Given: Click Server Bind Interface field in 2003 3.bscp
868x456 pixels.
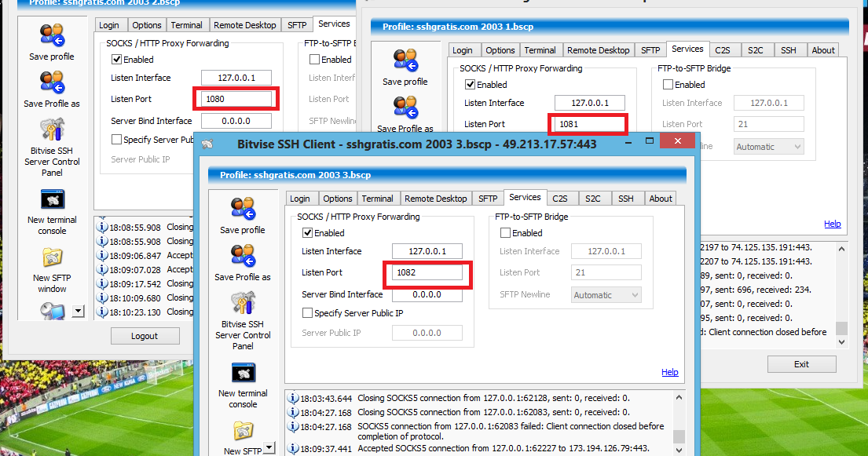Looking at the screenshot, I should click(427, 294).
